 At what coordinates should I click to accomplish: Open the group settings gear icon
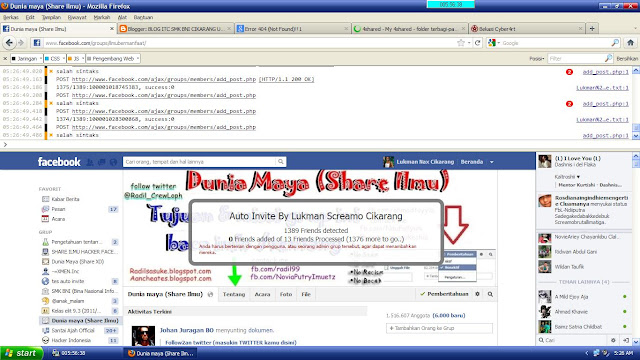click(477, 294)
